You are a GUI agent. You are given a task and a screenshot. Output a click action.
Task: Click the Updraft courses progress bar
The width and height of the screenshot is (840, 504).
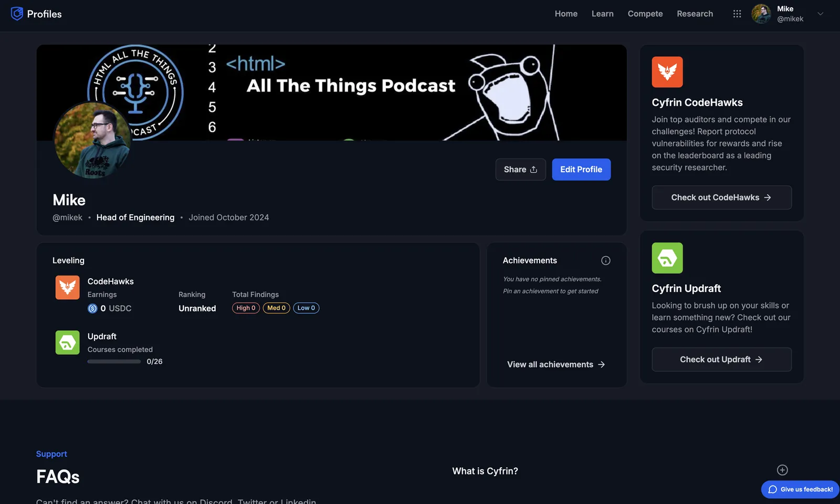[114, 362]
